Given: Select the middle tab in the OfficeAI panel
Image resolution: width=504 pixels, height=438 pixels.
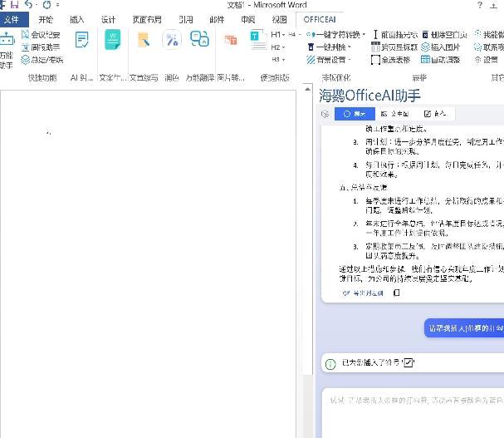Looking at the screenshot, I should pos(394,114).
